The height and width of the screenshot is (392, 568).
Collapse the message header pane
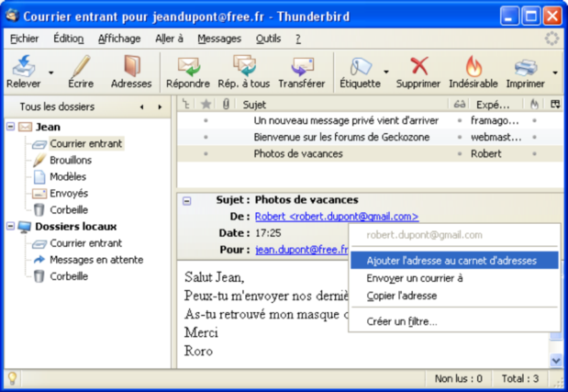coord(187,200)
